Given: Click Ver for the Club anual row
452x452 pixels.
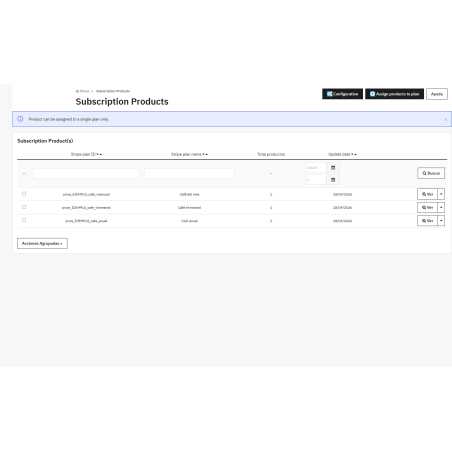Looking at the screenshot, I should pyautogui.click(x=427, y=221).
